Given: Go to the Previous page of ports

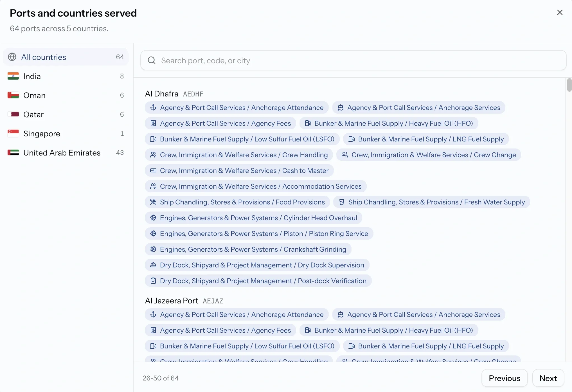Looking at the screenshot, I should (x=505, y=378).
